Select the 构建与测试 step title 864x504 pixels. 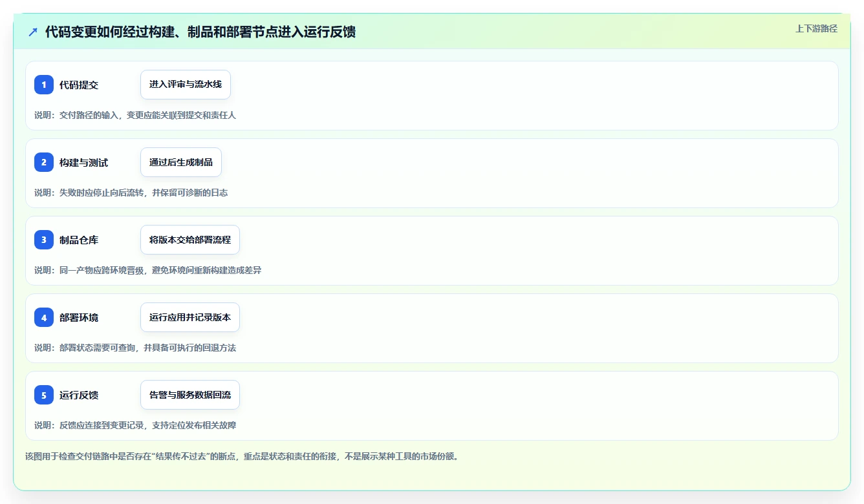[84, 162]
